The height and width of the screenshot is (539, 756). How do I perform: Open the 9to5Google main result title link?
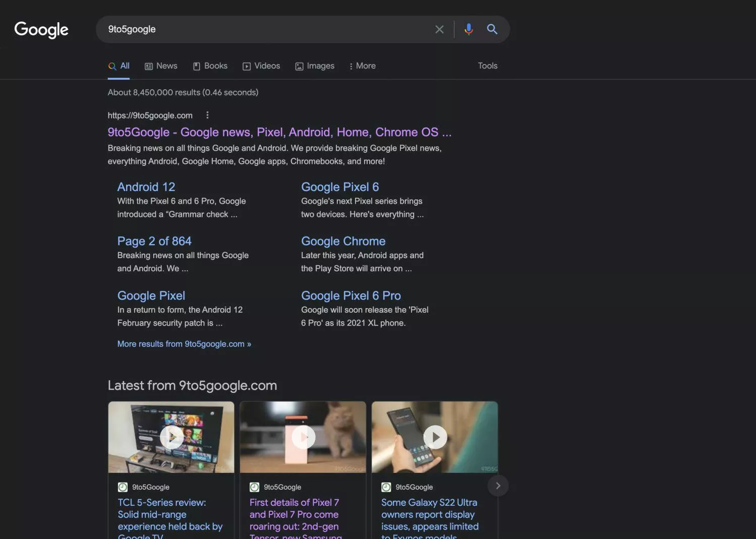coord(279,132)
